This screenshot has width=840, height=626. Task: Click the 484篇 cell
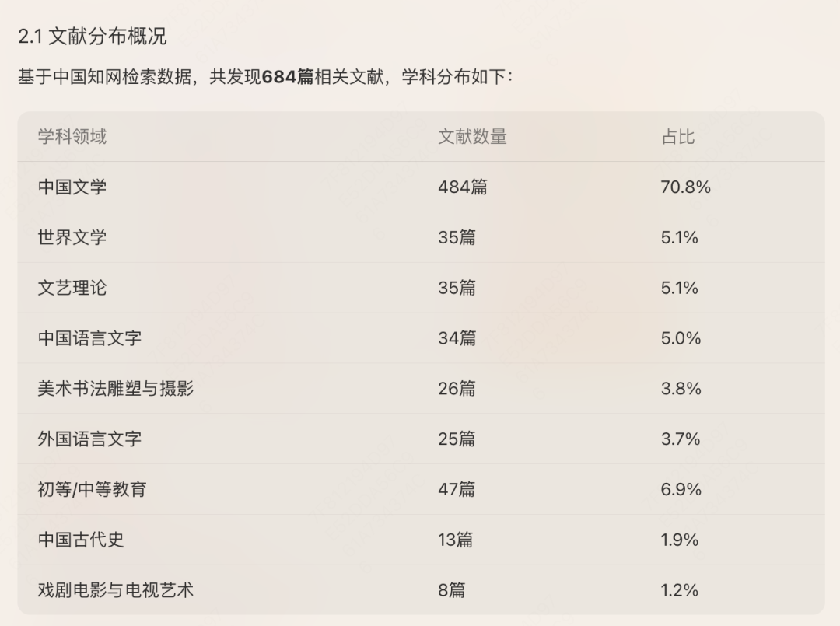[463, 187]
